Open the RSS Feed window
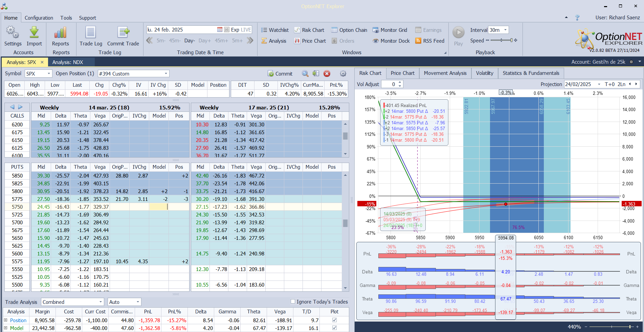Viewport: 644px width, 332px height. (x=429, y=41)
